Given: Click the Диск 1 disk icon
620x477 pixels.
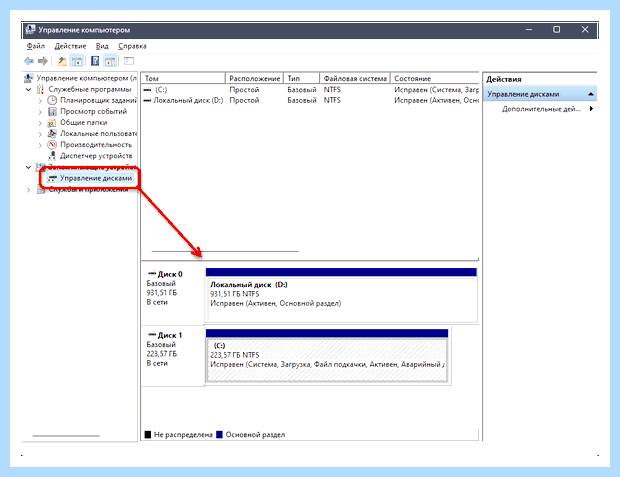Looking at the screenshot, I should pyautogui.click(x=152, y=335).
